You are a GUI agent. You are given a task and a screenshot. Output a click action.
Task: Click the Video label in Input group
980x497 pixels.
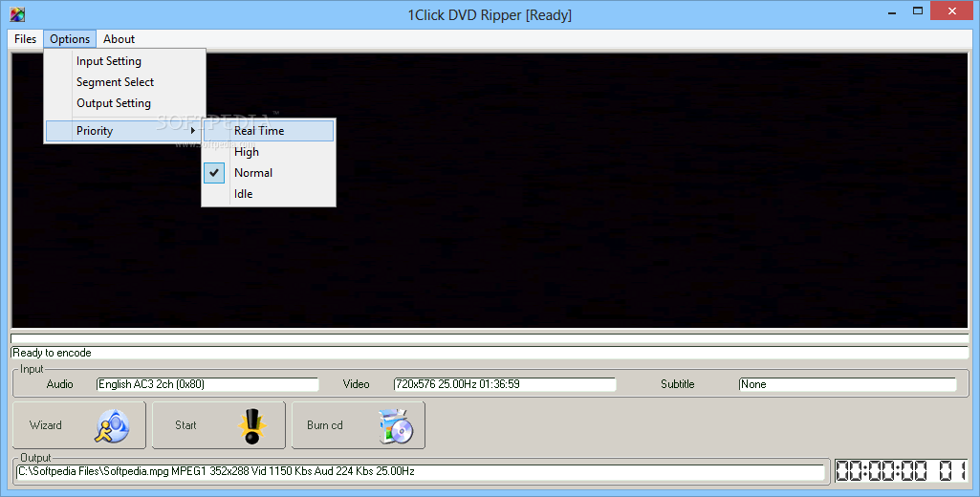pos(357,384)
